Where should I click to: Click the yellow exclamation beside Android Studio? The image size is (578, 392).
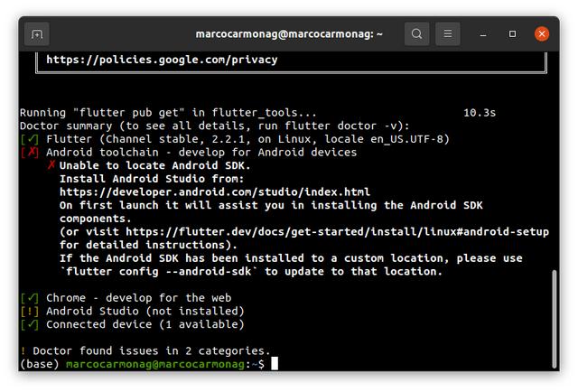[x=30, y=312]
